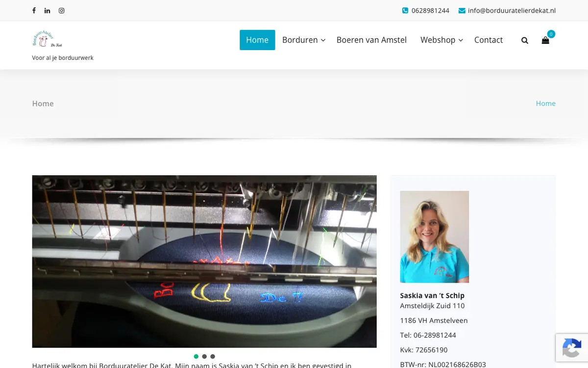Image resolution: width=588 pixels, height=368 pixels.
Task: Click the envelope email icon
Action: (462, 10)
